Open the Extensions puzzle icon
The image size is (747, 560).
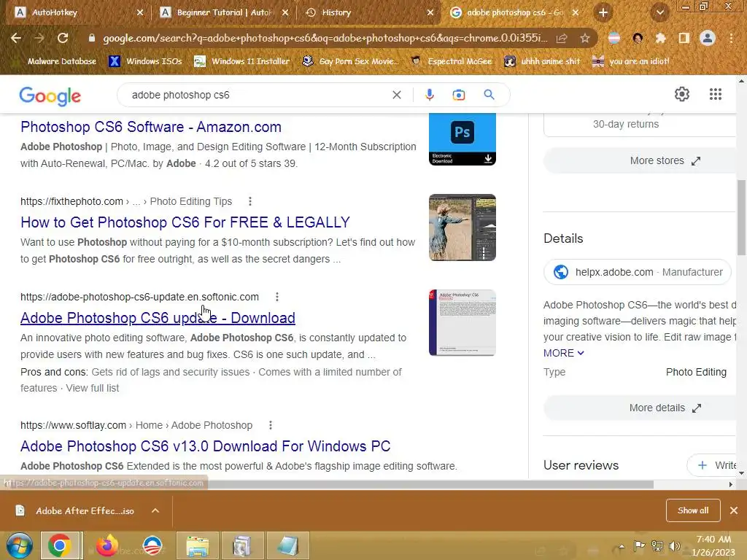(x=660, y=38)
